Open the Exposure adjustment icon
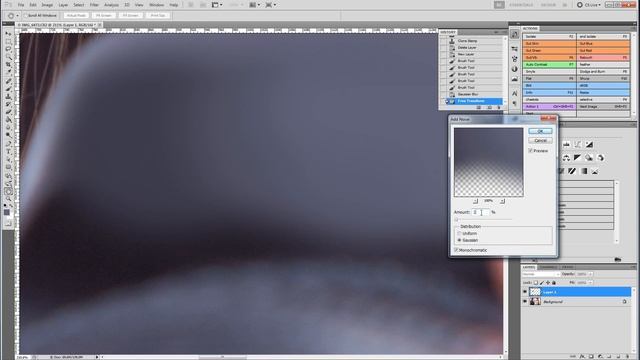The image size is (640, 360). (589, 144)
